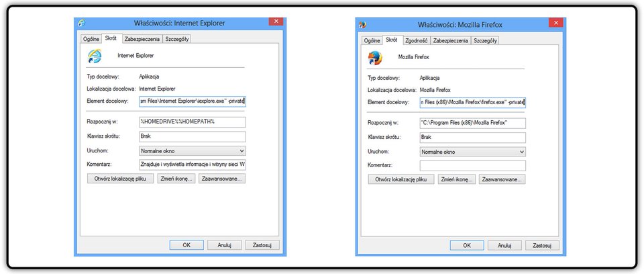644x274 pixels.
Task: Open Szczegóły tab in Mozilla Firefox window
Action: pos(485,40)
